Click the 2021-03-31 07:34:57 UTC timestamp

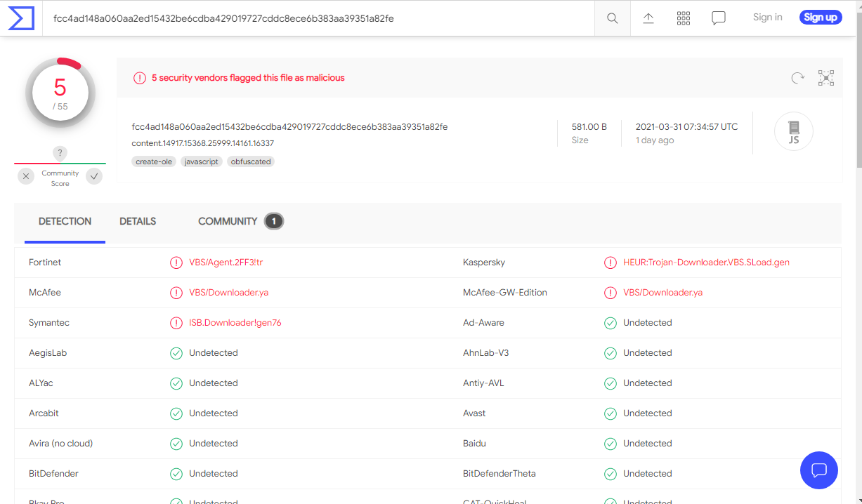(x=687, y=127)
